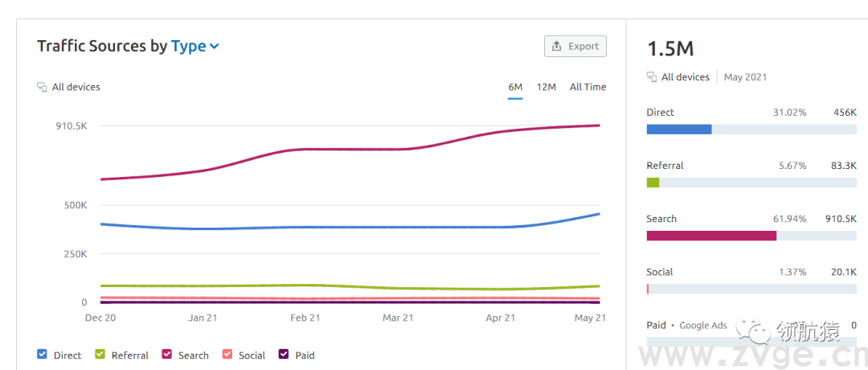Disable the Search series checkbox
This screenshot has width=868, height=370.
coord(167,355)
